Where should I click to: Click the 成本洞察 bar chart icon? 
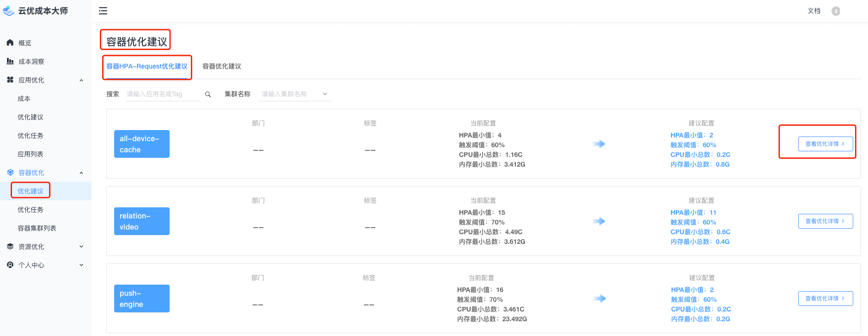10,61
